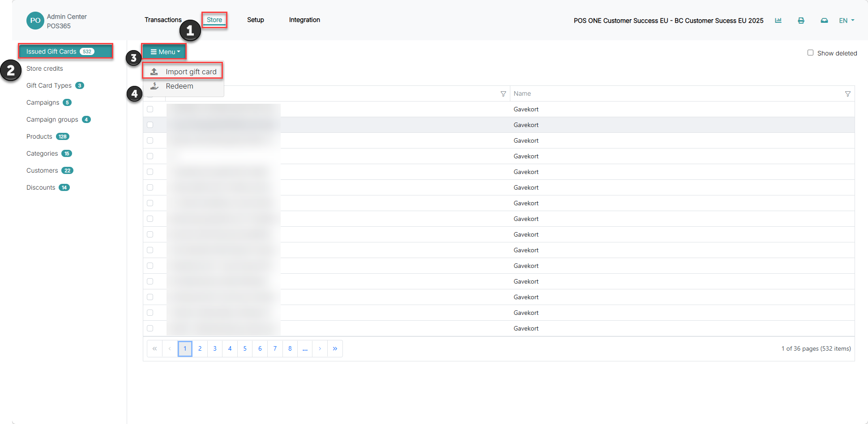Click the POS ONE Customer Success EU title
The width and height of the screenshot is (868, 424).
[x=668, y=21]
